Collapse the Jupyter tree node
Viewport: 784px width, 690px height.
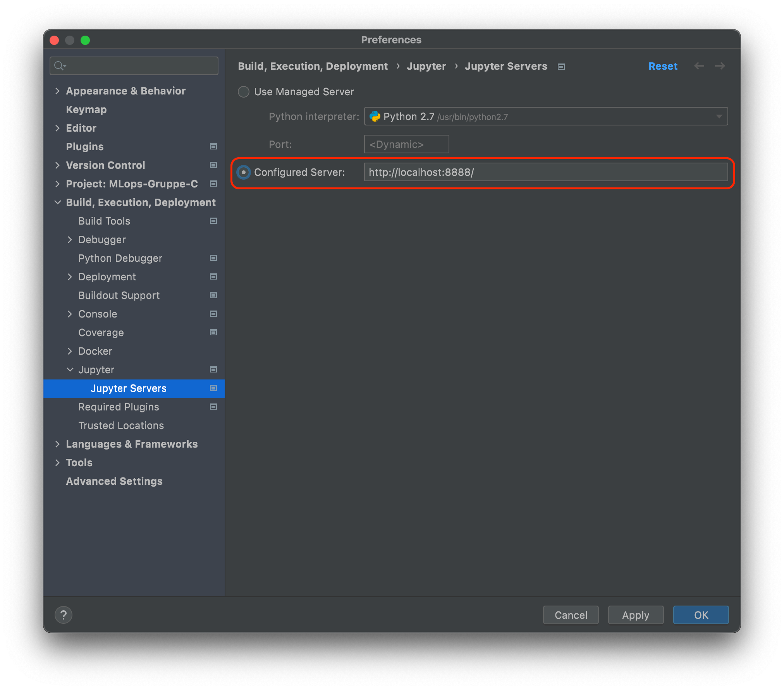tap(70, 370)
